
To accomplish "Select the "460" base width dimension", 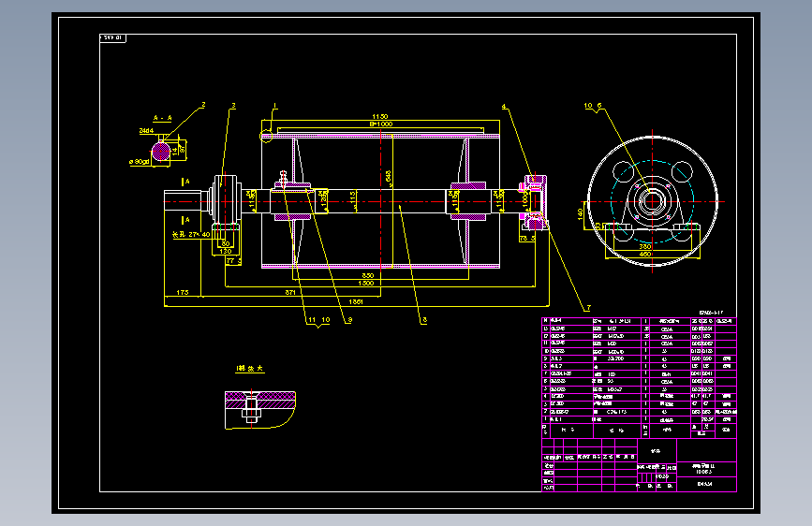I will [x=644, y=255].
